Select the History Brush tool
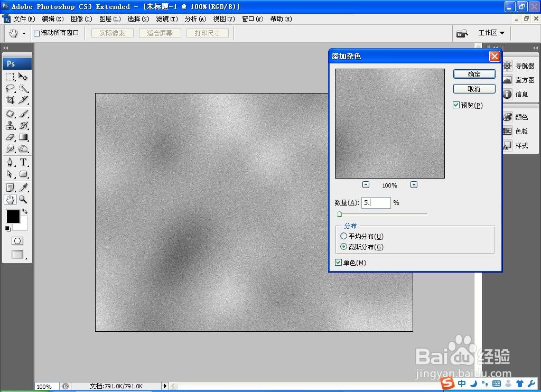Viewport: 541px width, 392px height. [23, 125]
